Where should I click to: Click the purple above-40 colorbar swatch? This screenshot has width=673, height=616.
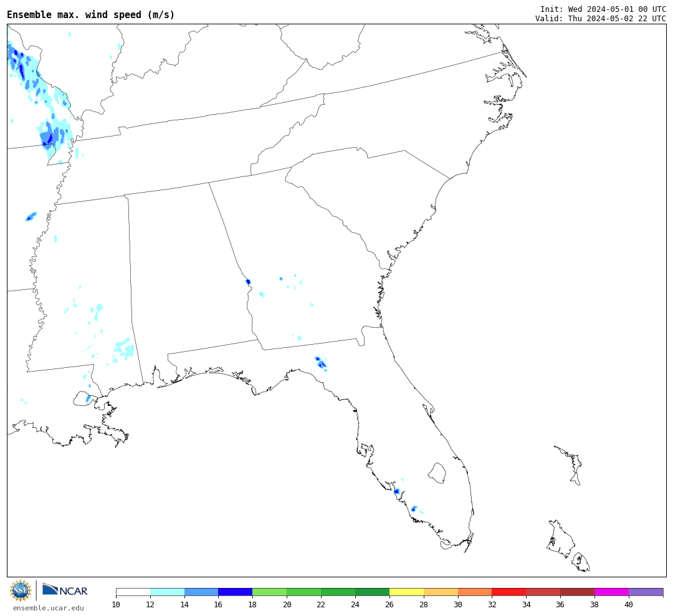pos(646,592)
